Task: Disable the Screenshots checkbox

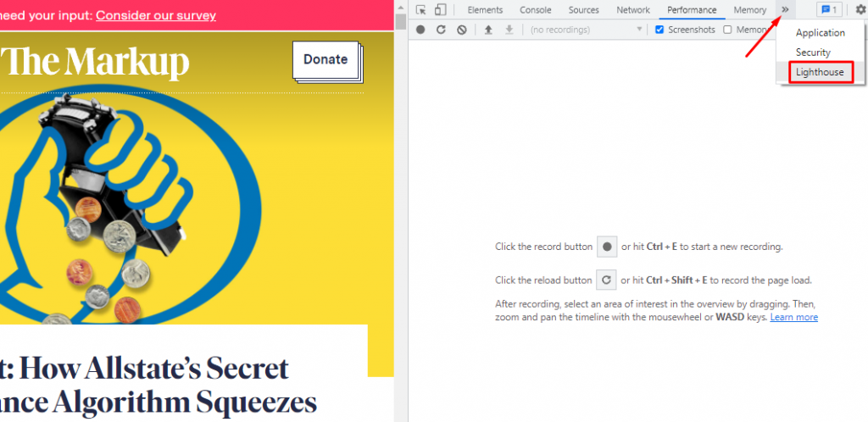Action: (x=659, y=30)
